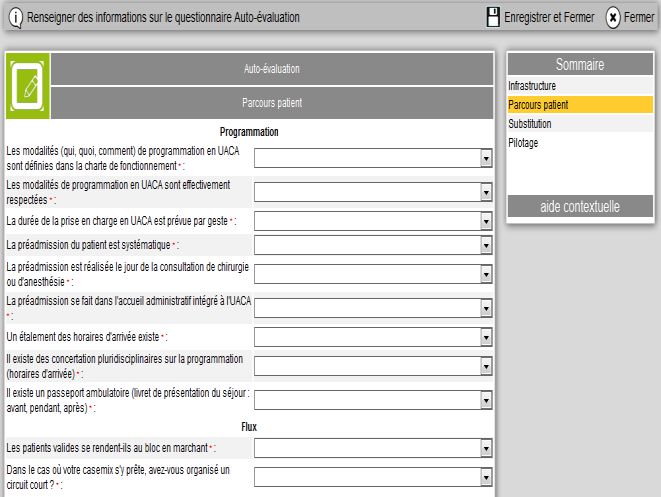This screenshot has height=497, width=661.
Task: Expand the étalement des horaires d'arrivée dropdown
Action: click(x=486, y=338)
